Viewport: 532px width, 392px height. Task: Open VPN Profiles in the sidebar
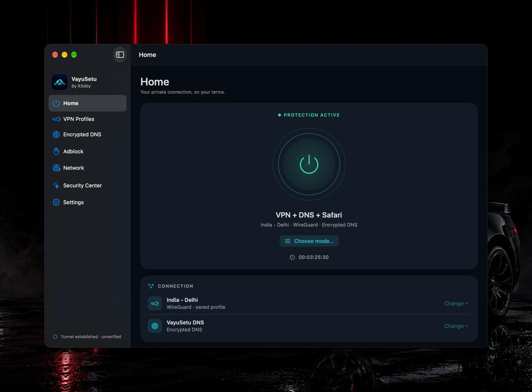(87, 119)
